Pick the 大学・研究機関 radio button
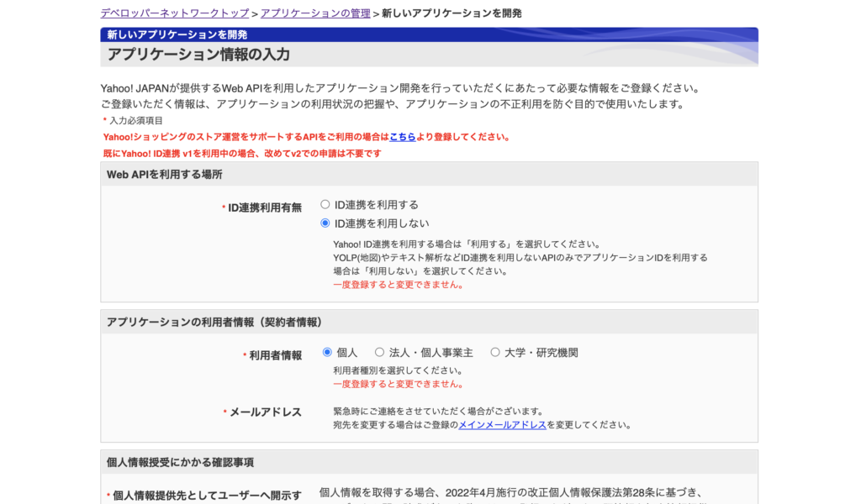The height and width of the screenshot is (504, 861). (x=495, y=353)
